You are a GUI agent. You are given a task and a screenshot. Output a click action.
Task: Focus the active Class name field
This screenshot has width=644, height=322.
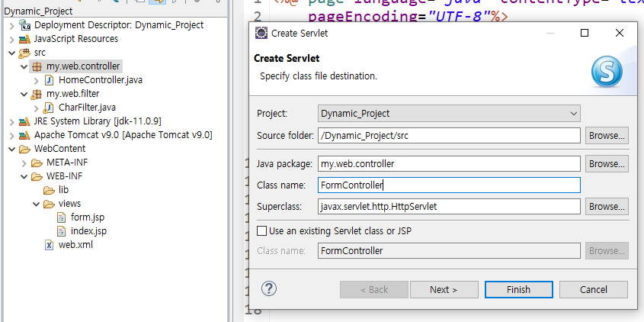449,185
